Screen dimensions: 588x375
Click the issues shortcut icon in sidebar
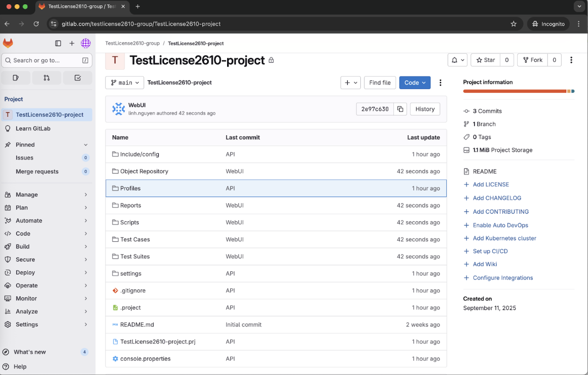point(16,77)
